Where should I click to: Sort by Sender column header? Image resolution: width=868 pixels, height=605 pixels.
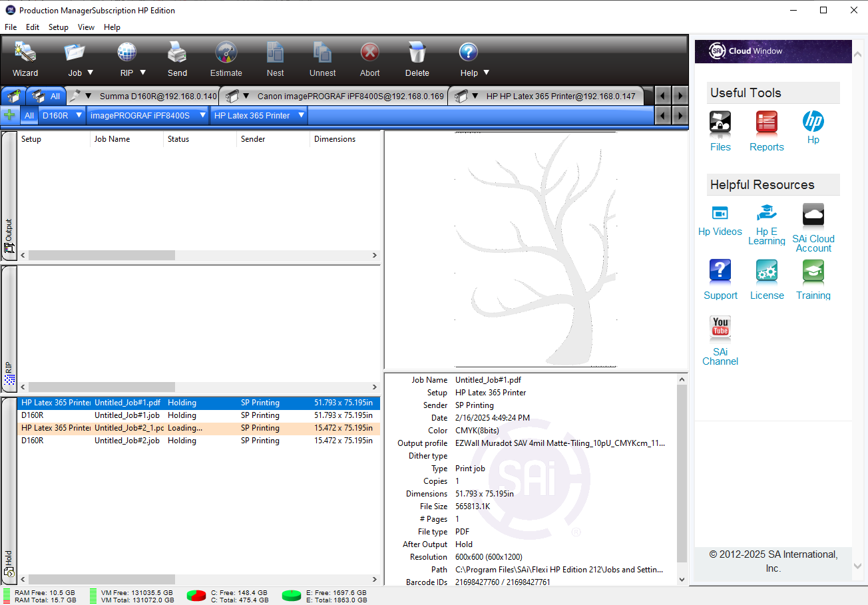pyautogui.click(x=274, y=139)
